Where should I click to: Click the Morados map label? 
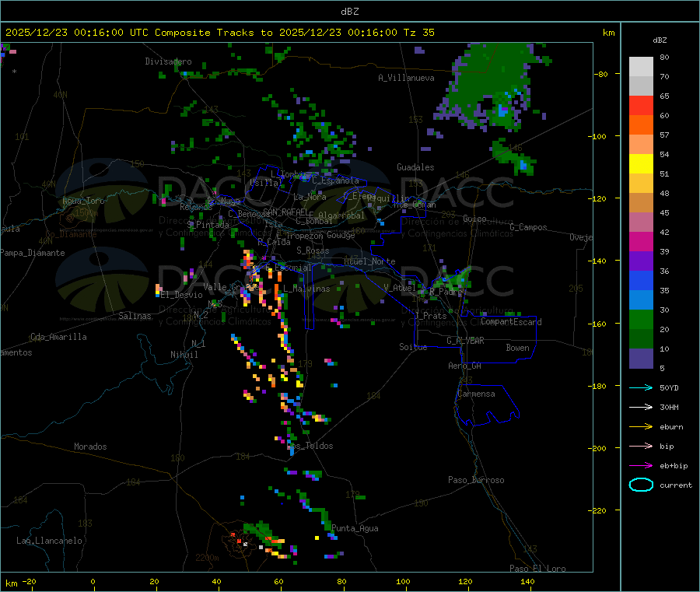(x=90, y=447)
